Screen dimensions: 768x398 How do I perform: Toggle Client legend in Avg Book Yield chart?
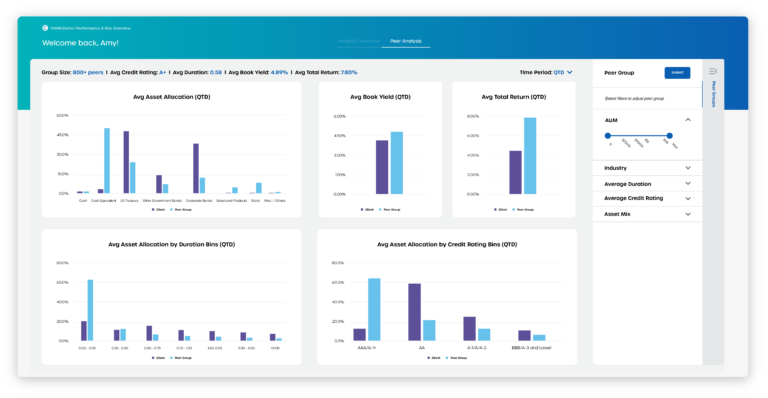click(x=367, y=210)
